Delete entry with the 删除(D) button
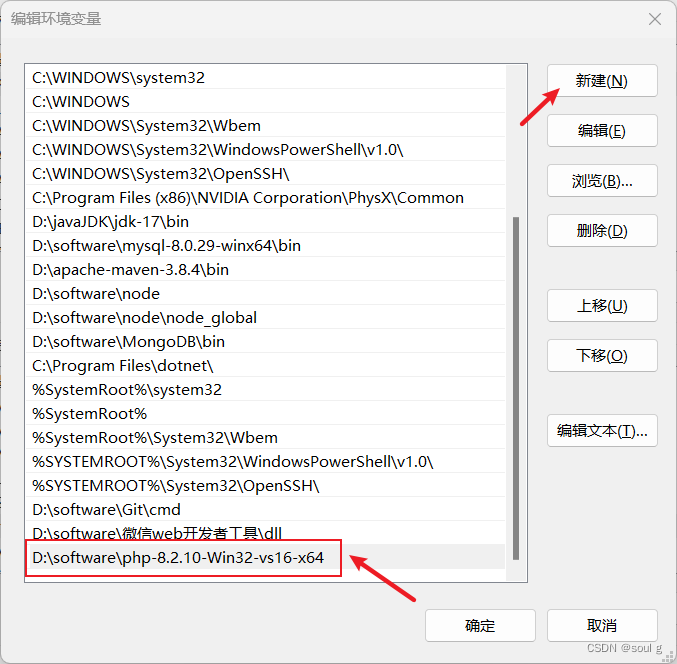Image resolution: width=677 pixels, height=664 pixels. pyautogui.click(x=602, y=231)
